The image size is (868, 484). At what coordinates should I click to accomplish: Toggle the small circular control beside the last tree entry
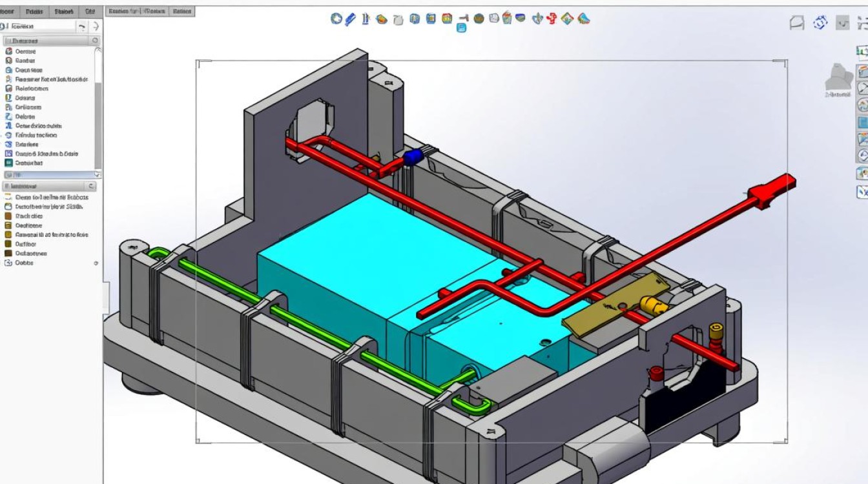[x=97, y=263]
